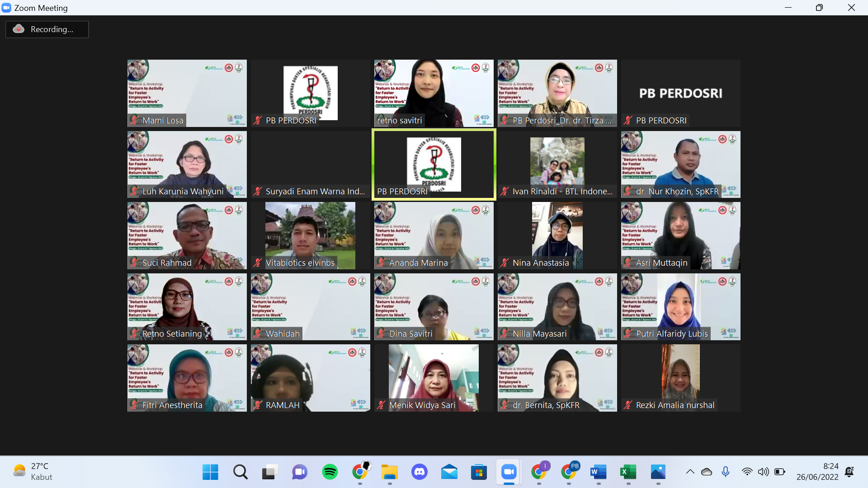The width and height of the screenshot is (868, 488).
Task: Open the Wi-Fi network flyout
Action: point(747,472)
